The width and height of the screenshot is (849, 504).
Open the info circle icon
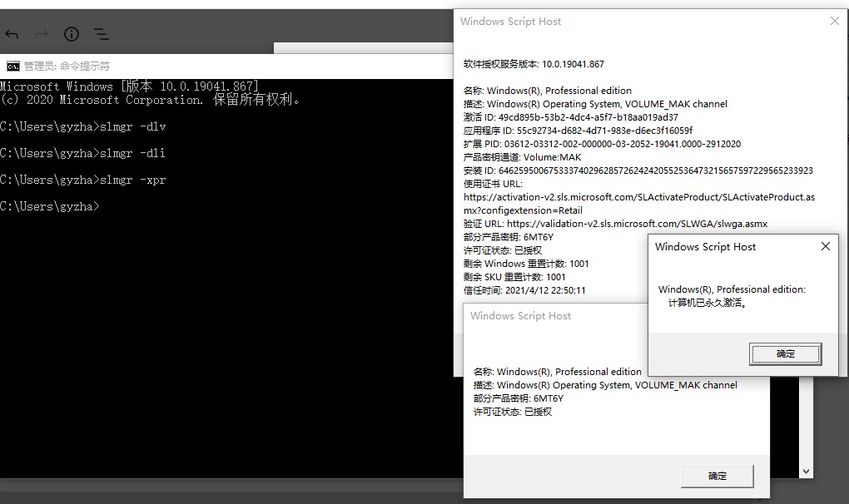pos(72,35)
